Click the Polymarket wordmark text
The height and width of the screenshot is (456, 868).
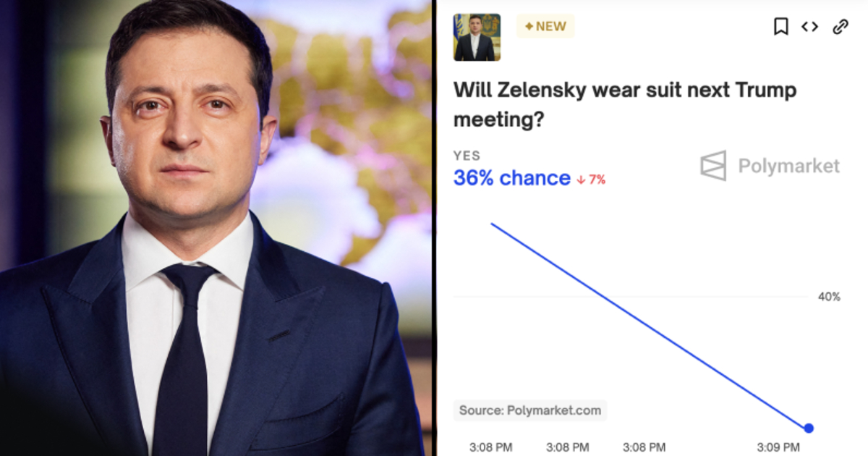coord(788,166)
